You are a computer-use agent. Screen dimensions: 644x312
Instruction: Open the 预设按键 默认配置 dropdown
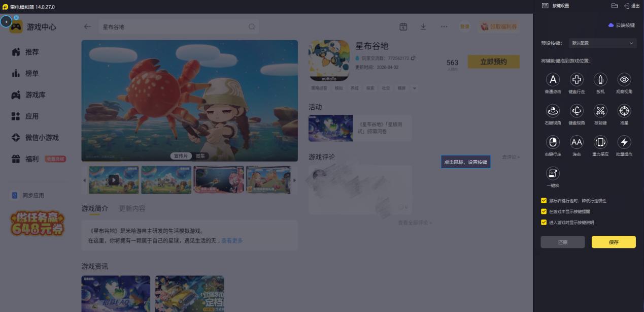[x=602, y=43]
